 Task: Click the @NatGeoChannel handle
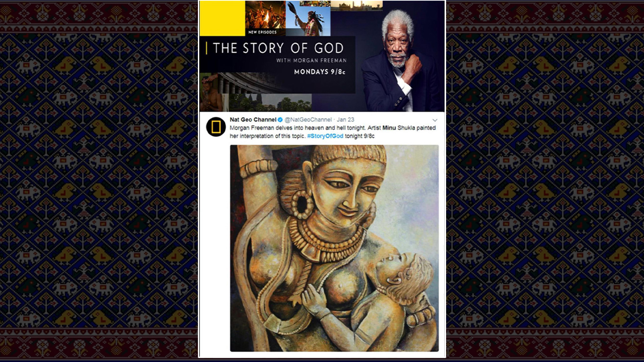pos(308,120)
